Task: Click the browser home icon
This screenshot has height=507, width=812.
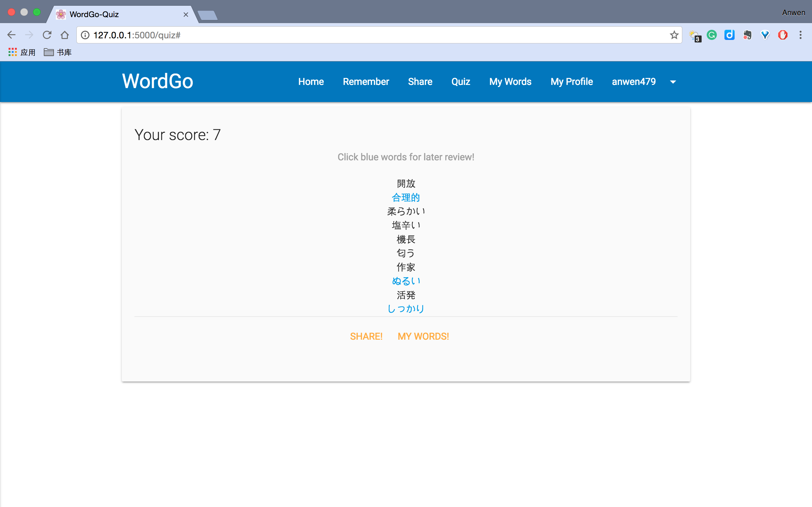Action: coord(65,35)
